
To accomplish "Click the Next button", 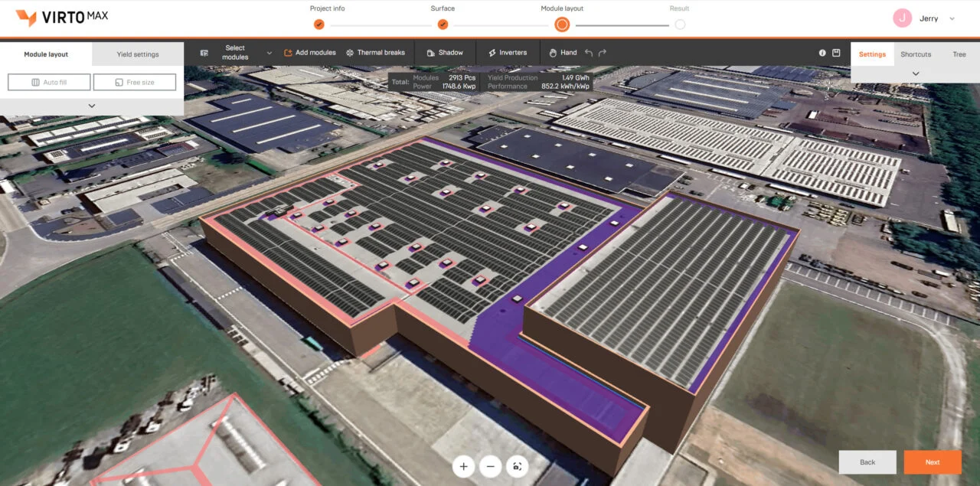I will (x=933, y=462).
